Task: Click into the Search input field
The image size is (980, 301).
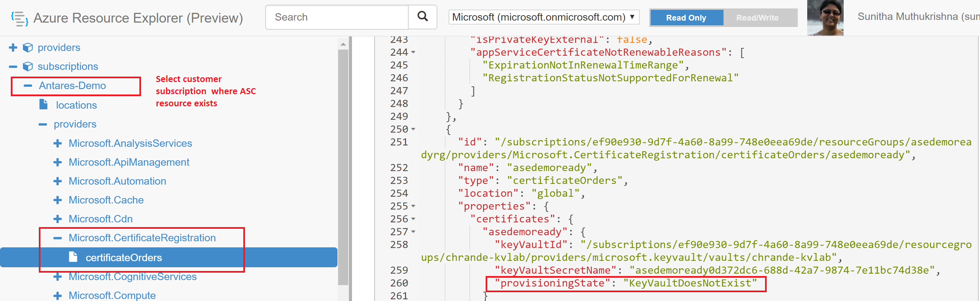Action: [337, 17]
